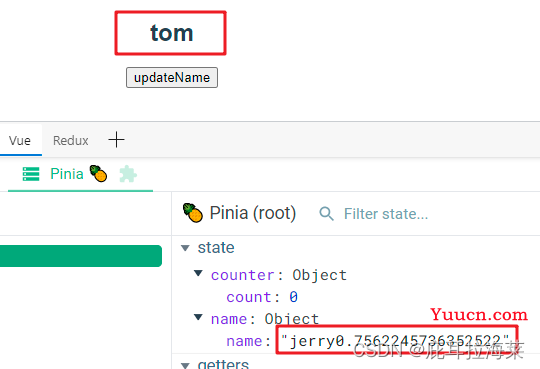
Task: Collapse the name Object node
Action: (x=198, y=317)
